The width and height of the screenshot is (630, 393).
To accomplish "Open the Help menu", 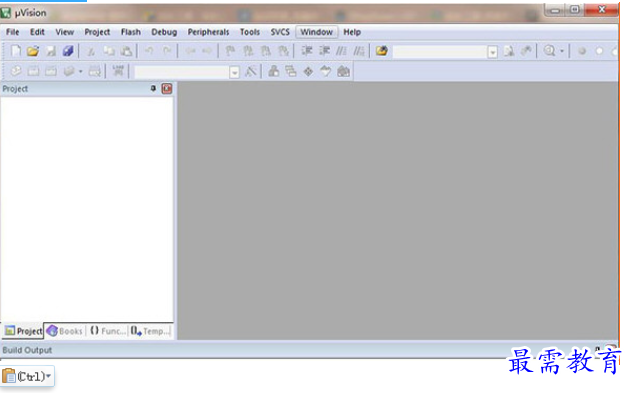I will click(352, 32).
